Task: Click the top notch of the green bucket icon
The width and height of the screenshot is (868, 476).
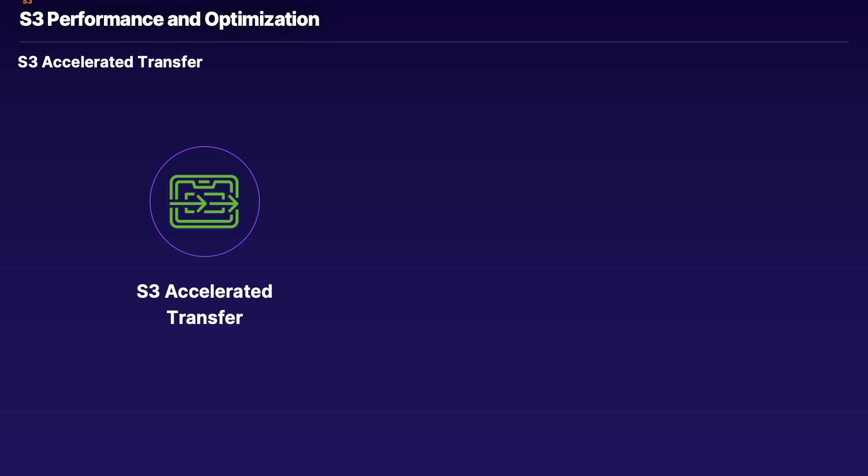Action: click(204, 182)
